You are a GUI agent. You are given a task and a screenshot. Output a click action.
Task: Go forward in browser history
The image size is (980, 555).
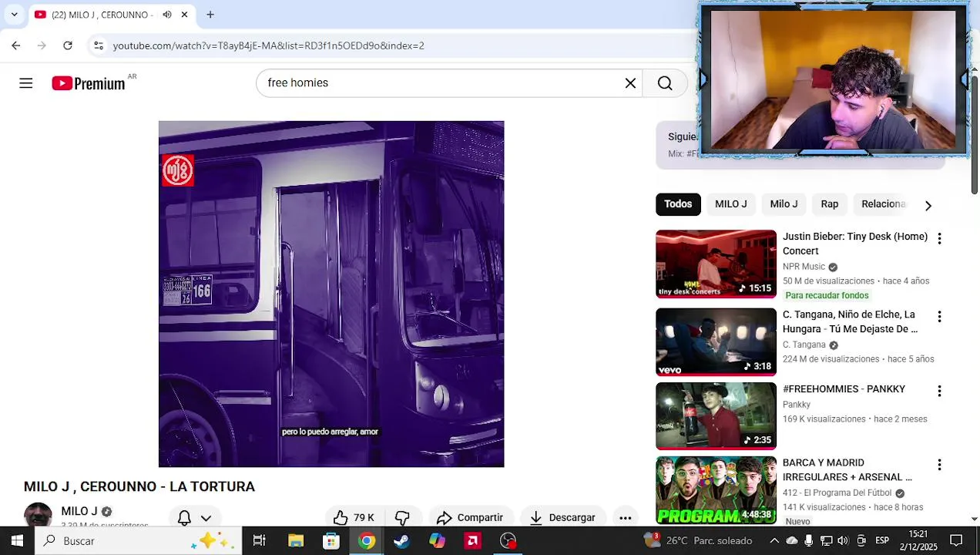coord(42,45)
